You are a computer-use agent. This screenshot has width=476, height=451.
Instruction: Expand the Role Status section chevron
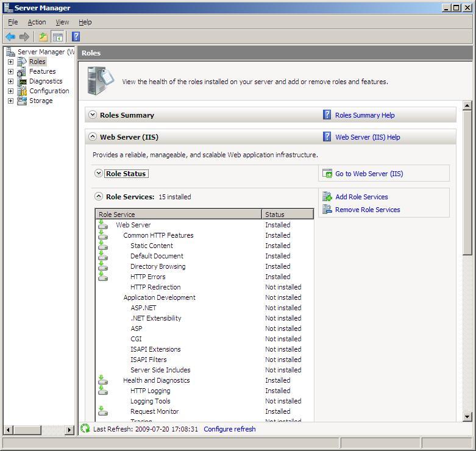(x=98, y=173)
